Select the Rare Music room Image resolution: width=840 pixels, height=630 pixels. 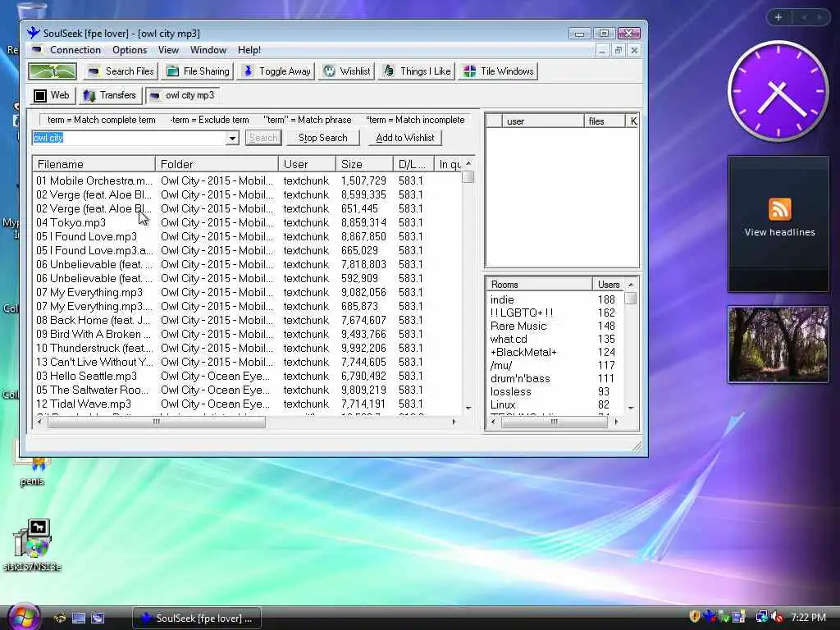(x=518, y=326)
